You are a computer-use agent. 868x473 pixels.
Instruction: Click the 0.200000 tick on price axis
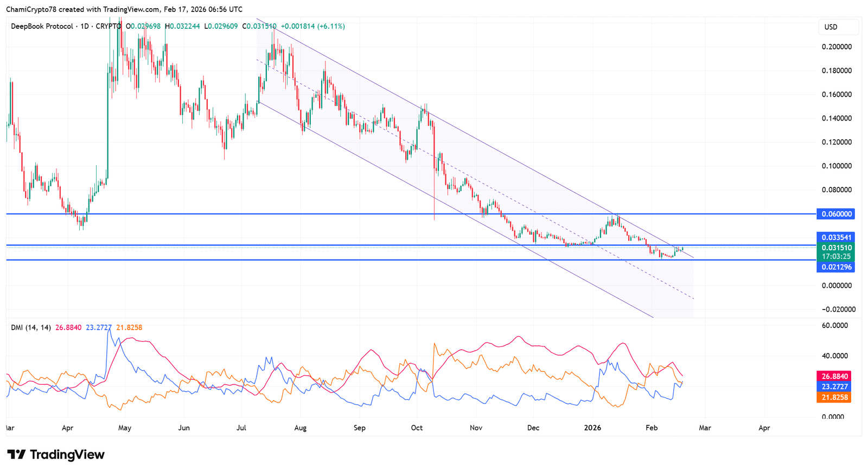pyautogui.click(x=837, y=47)
